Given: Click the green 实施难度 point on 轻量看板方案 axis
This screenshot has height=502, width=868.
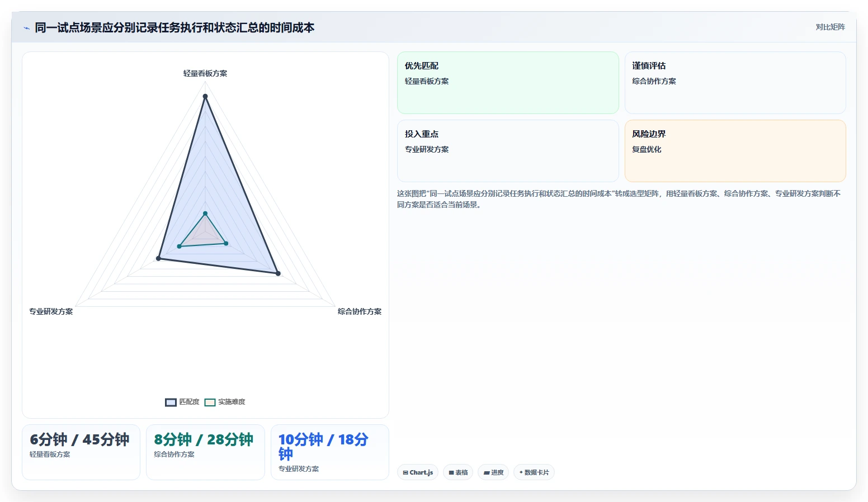Looking at the screenshot, I should pyautogui.click(x=205, y=214).
